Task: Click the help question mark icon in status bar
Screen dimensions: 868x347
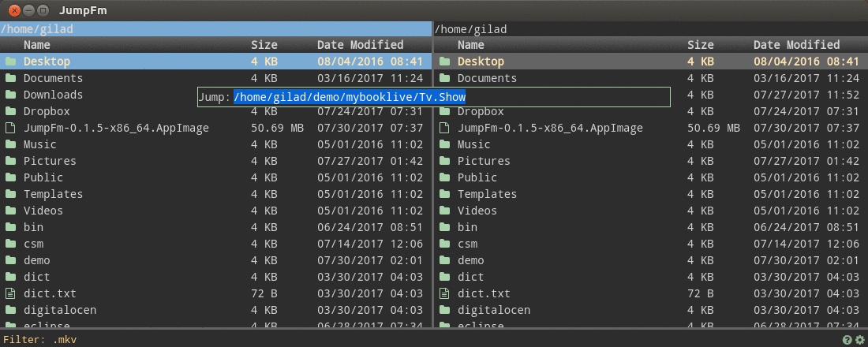Action: [847, 340]
